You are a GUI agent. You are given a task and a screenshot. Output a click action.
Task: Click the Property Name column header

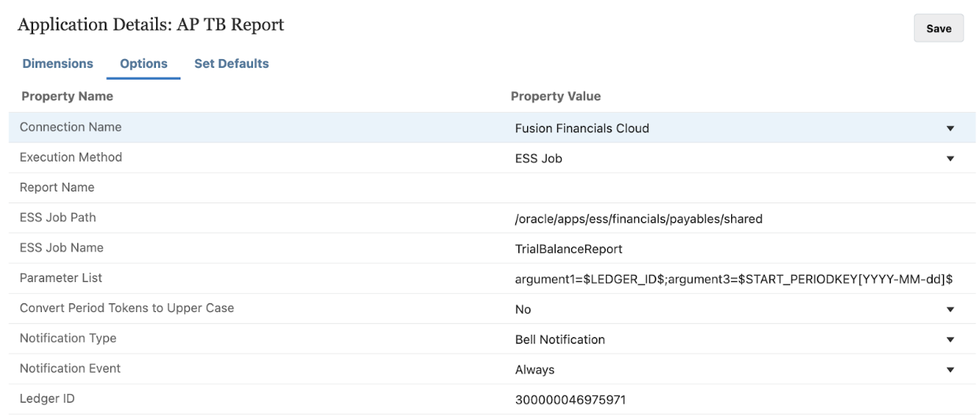point(67,96)
